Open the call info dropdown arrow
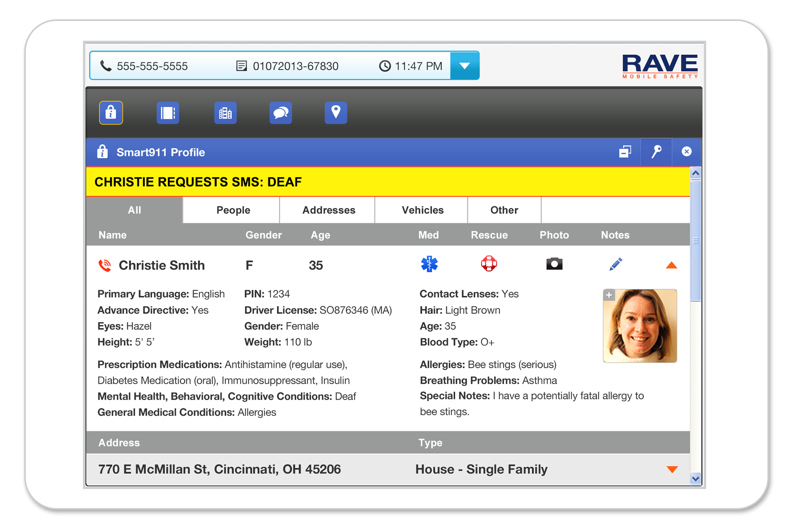This screenshot has height=532, width=791. point(464,66)
